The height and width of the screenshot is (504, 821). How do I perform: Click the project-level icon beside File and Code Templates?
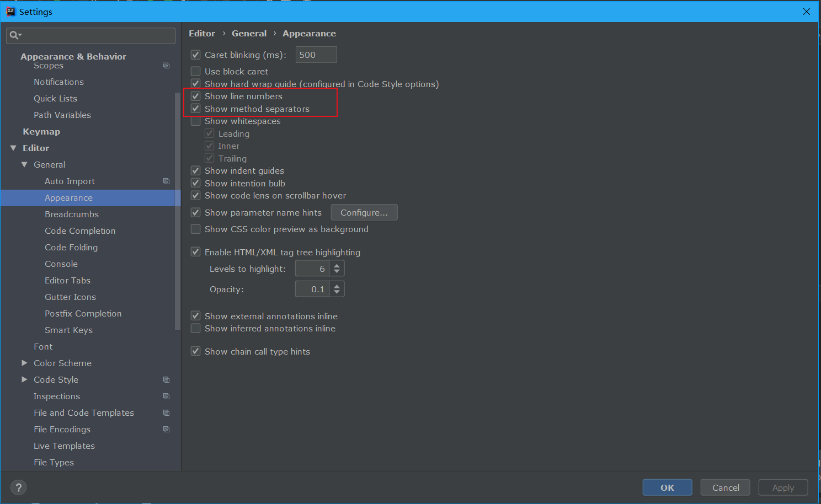pos(166,412)
